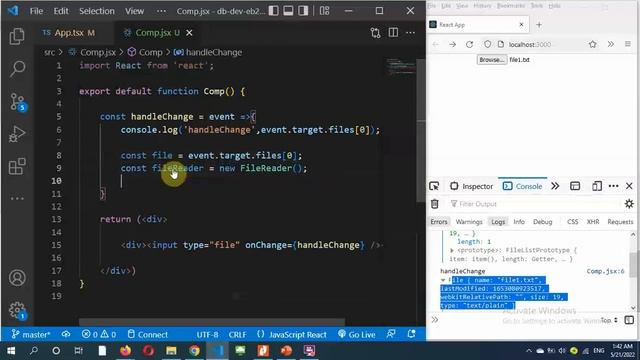Screen dimensions: 640x360
Task: Toggle Responsive Design Mode icon
Action: [x=596, y=186]
